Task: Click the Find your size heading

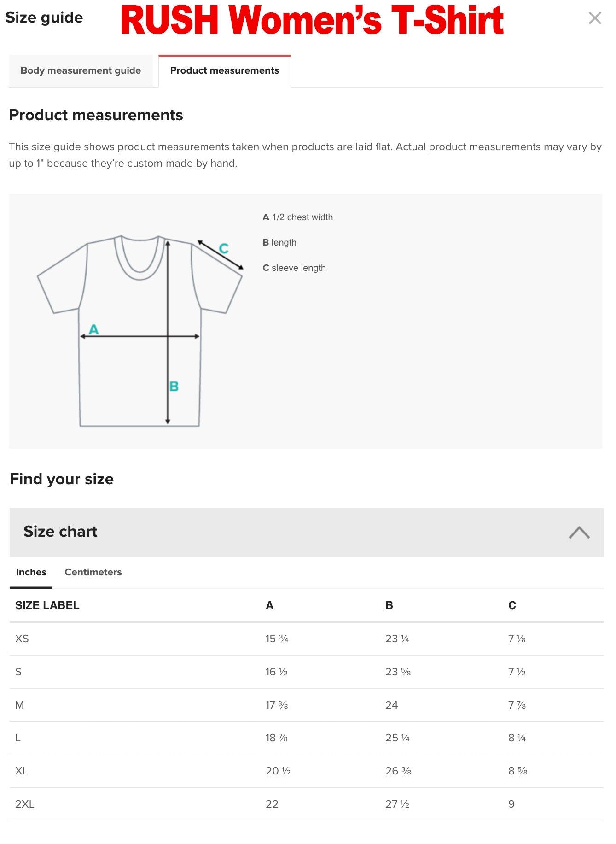Action: [x=62, y=479]
